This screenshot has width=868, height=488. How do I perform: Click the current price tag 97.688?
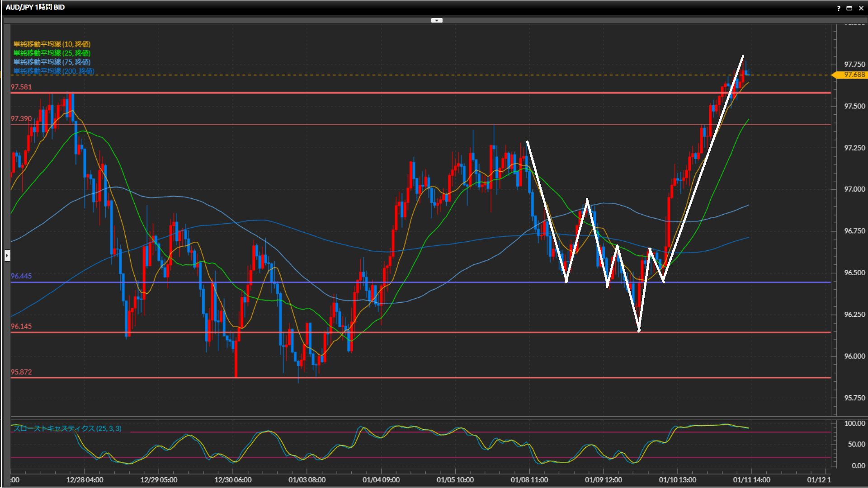pos(854,75)
